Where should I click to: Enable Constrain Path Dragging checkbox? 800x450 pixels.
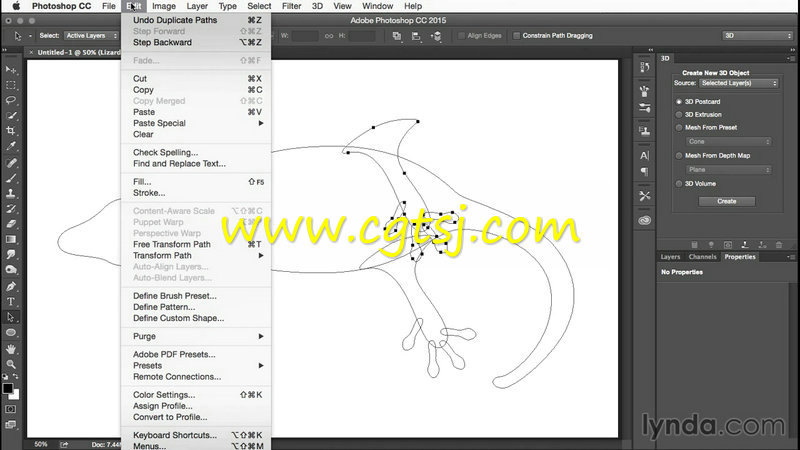516,36
